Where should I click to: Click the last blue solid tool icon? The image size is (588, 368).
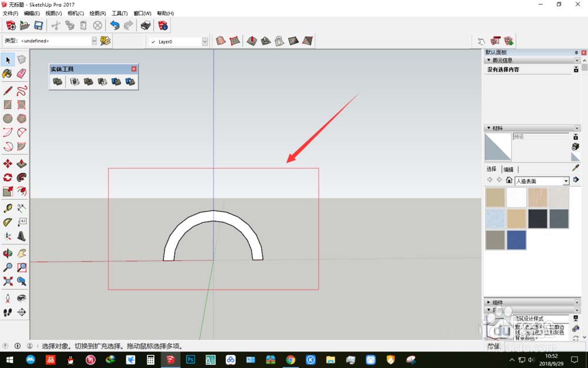(x=130, y=81)
